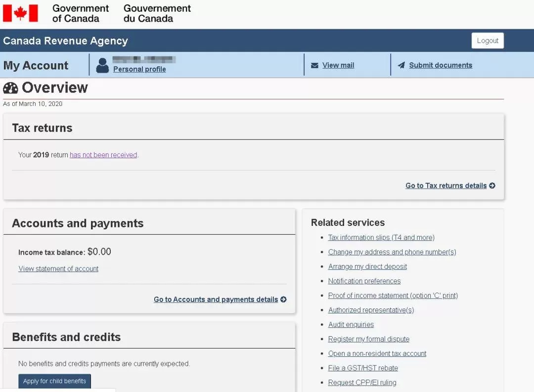Click the blurred account holder name
This screenshot has width=534, height=392.
(x=144, y=60)
